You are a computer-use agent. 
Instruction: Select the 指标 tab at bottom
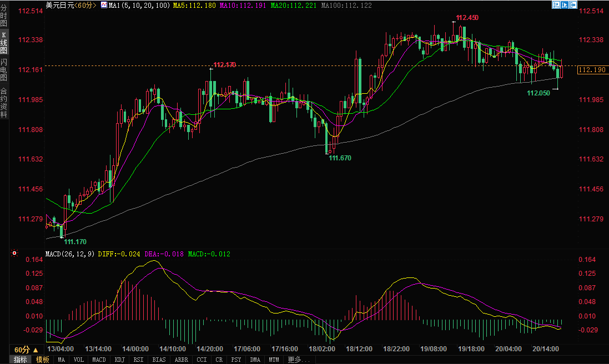[x=20, y=360]
